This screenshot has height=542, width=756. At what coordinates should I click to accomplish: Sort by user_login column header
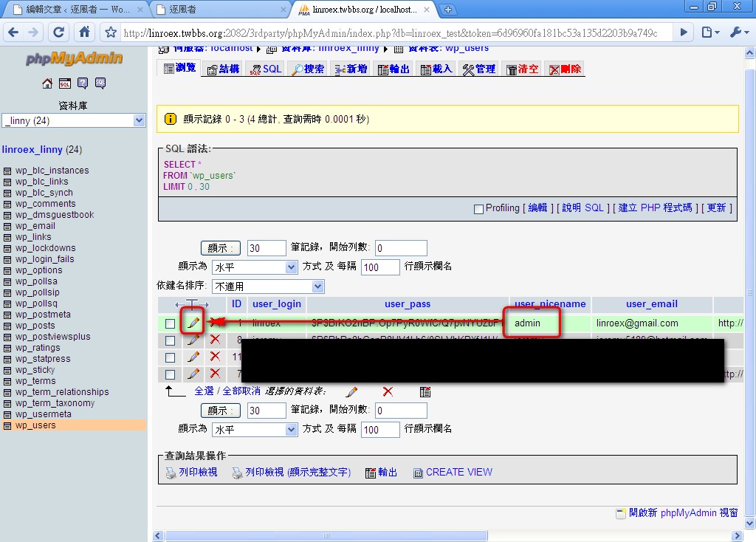[x=277, y=303]
